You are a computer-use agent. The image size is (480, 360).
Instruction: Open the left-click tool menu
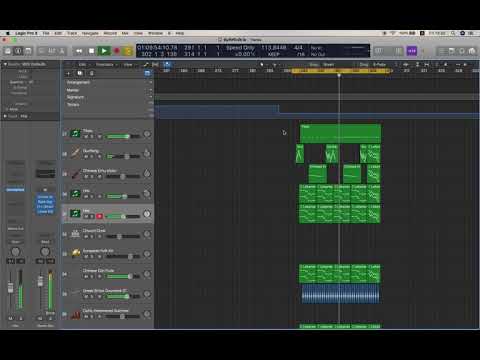pyautogui.click(x=263, y=64)
